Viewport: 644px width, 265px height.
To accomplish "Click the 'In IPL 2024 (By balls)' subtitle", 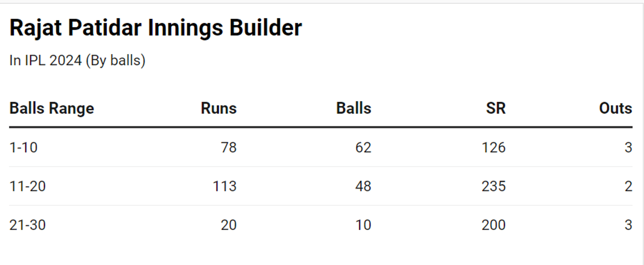I will coord(77,60).
